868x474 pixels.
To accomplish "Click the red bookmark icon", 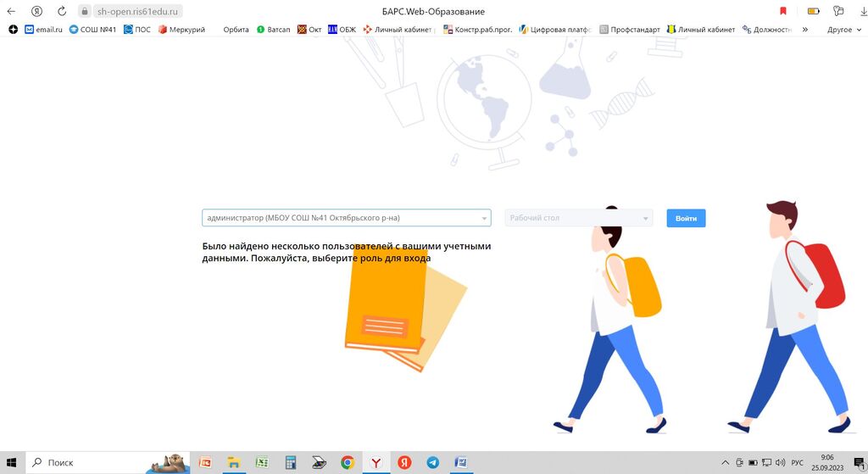I will (x=782, y=11).
